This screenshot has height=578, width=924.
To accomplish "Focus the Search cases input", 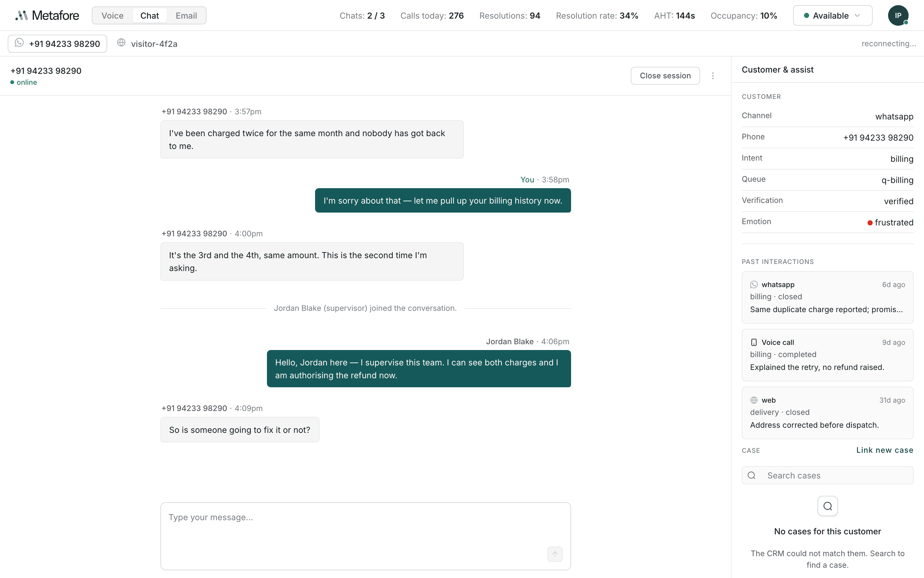I will [827, 475].
